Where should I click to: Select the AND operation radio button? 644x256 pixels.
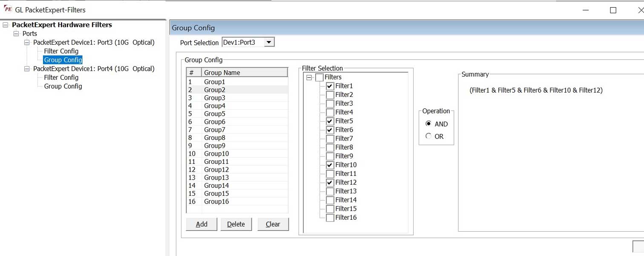[428, 124]
